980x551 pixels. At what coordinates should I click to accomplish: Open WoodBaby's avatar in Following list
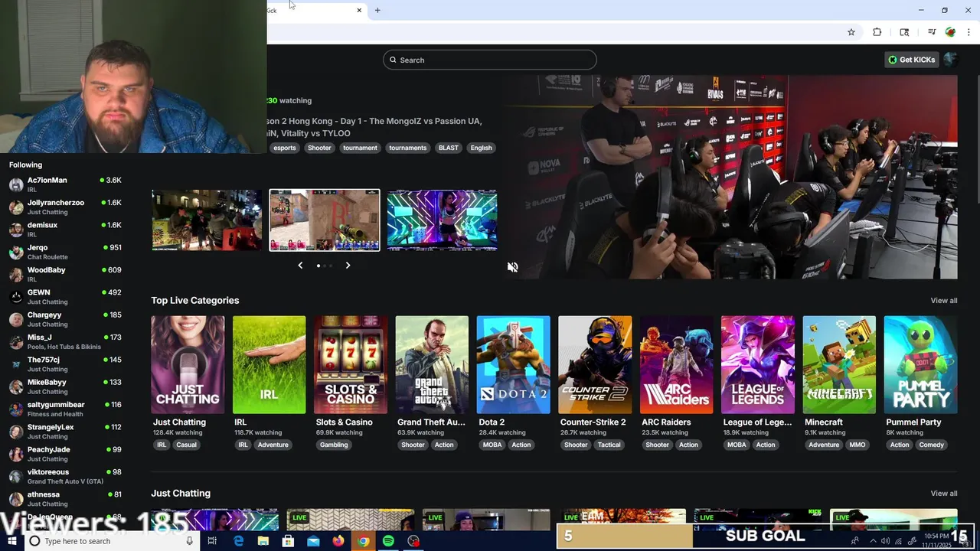16,275
